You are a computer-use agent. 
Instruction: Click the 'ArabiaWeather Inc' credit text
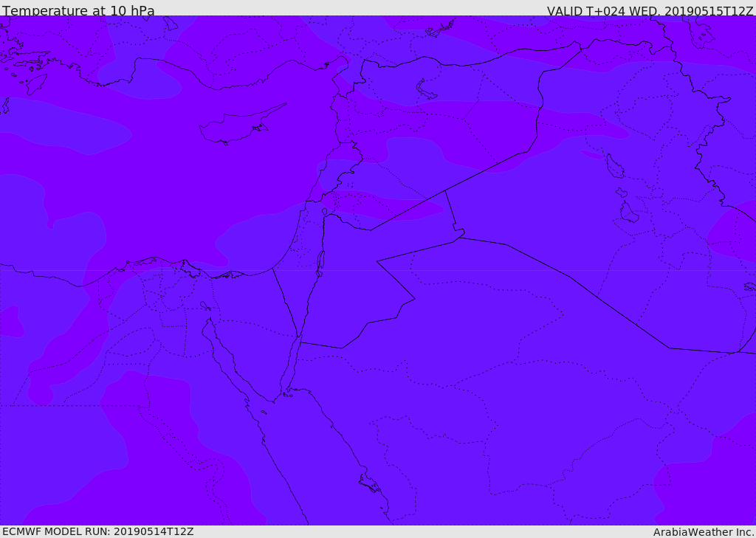[704, 532]
